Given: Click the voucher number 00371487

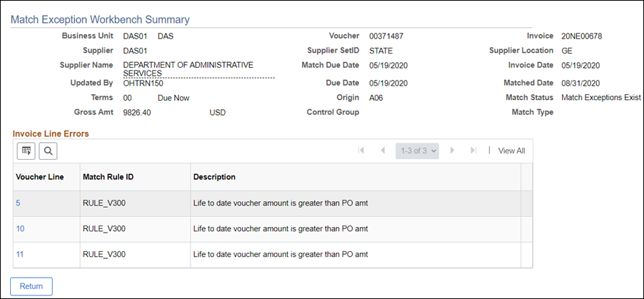Looking at the screenshot, I should tap(386, 36).
